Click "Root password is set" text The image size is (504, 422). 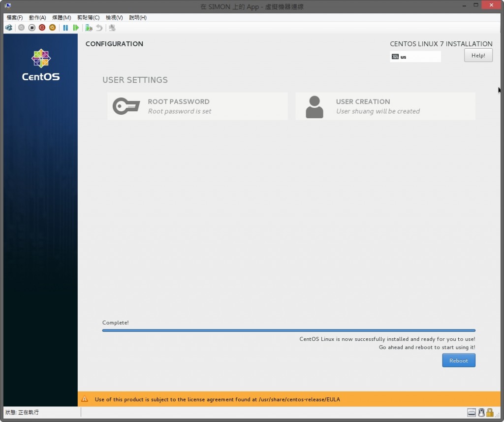tap(179, 111)
